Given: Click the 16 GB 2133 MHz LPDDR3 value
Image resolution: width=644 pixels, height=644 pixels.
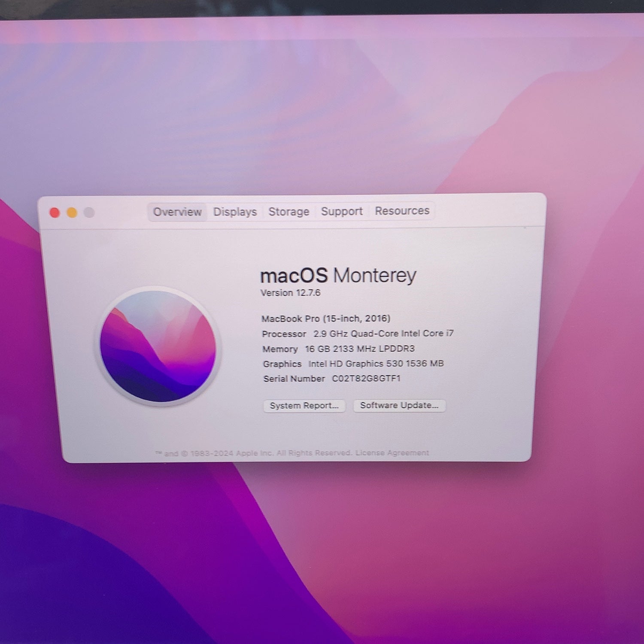Looking at the screenshot, I should [360, 349].
